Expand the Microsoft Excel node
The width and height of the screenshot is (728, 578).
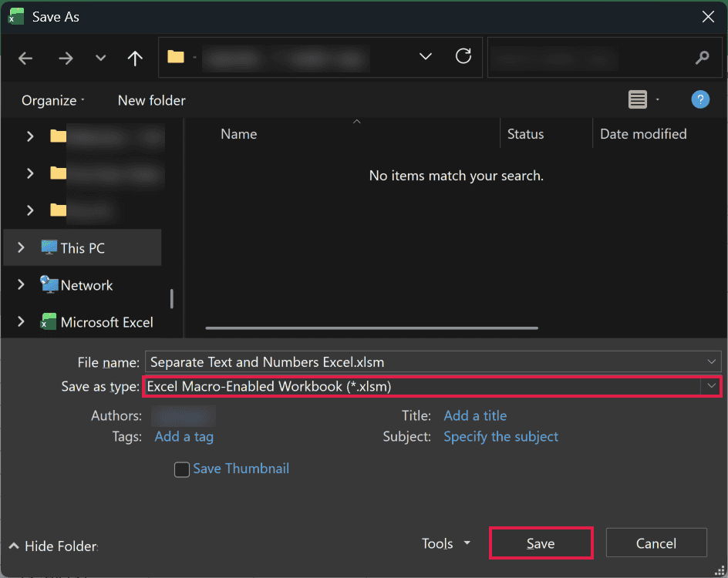pos(21,321)
